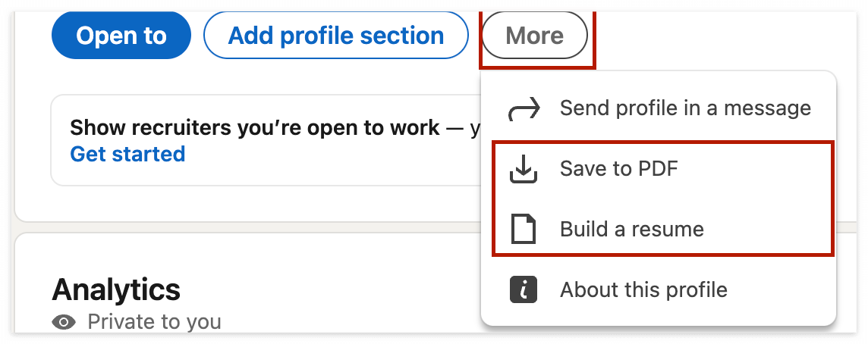
Task: Collapse the More dropdown button
Action: click(x=534, y=36)
